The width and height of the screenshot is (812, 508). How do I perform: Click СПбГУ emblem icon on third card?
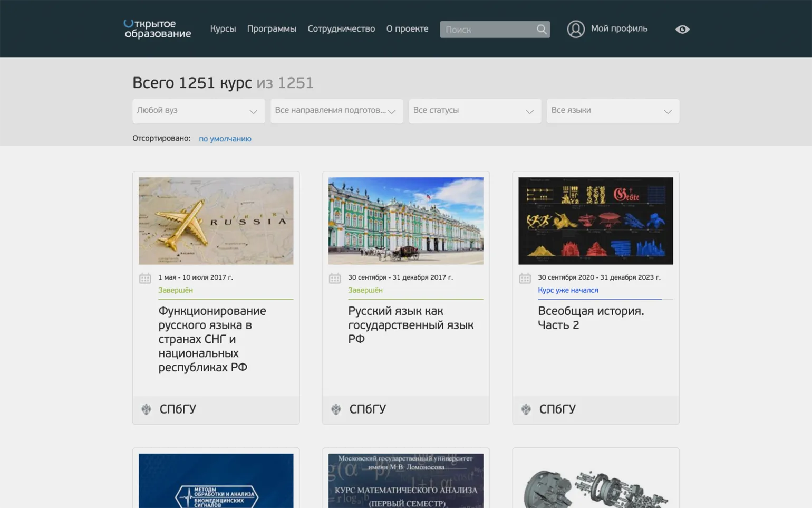526,409
